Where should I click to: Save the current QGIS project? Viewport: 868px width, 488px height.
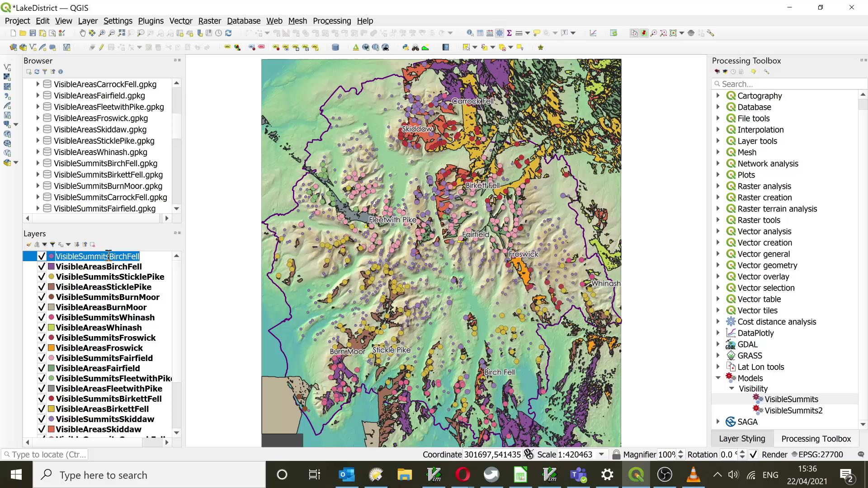[32, 33]
